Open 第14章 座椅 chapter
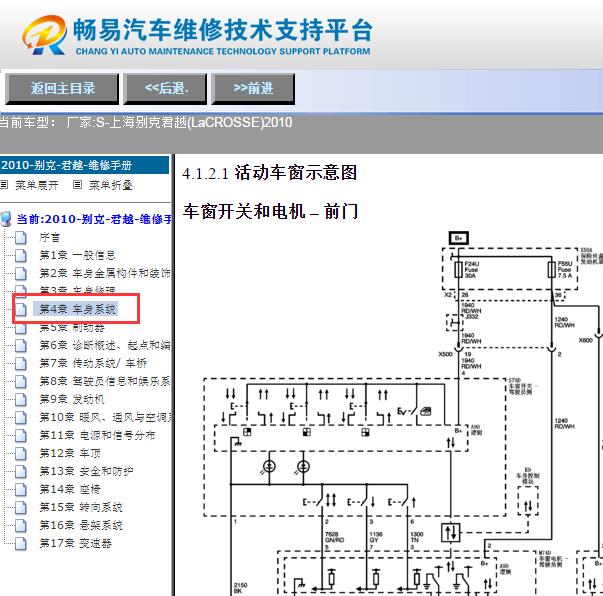Image resolution: width=603 pixels, height=596 pixels. pyautogui.click(x=70, y=490)
